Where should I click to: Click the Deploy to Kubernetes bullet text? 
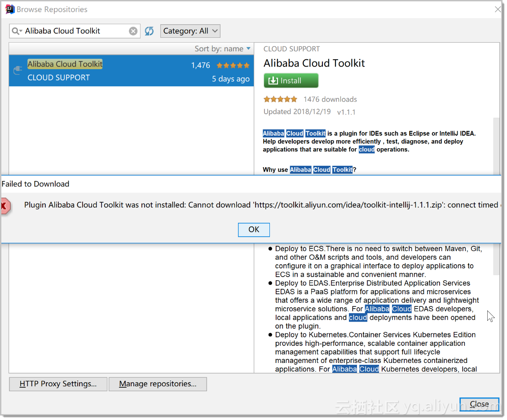(x=376, y=352)
